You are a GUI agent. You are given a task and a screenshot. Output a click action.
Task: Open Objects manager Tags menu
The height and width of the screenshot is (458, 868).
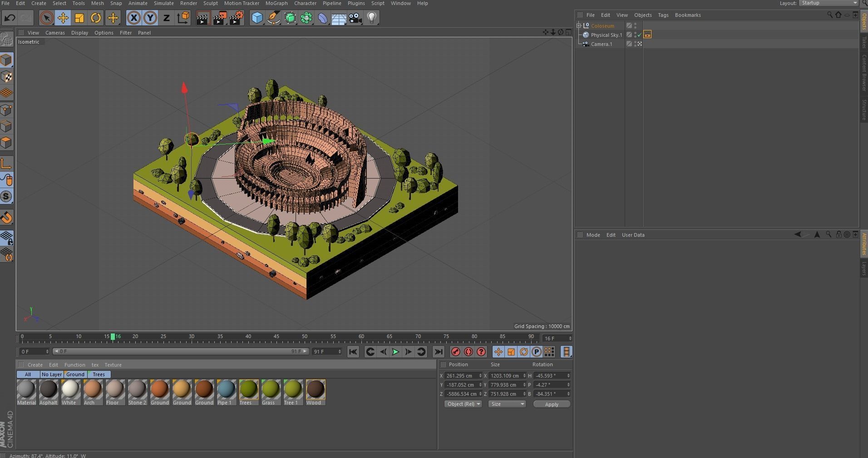coord(663,15)
